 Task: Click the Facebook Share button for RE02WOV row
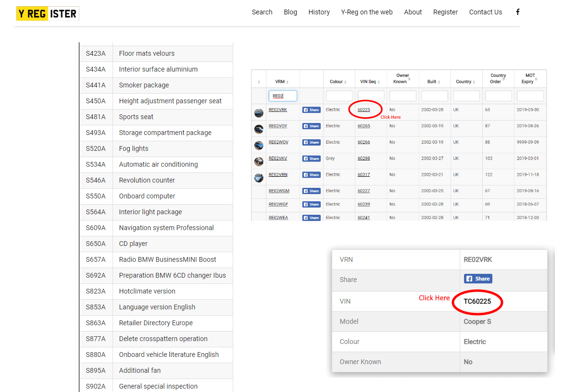[312, 143]
